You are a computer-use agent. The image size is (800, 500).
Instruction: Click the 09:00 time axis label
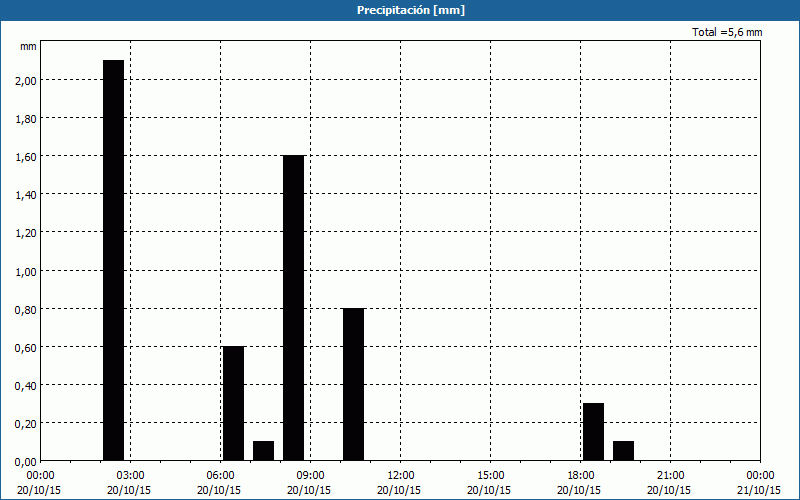pos(310,476)
